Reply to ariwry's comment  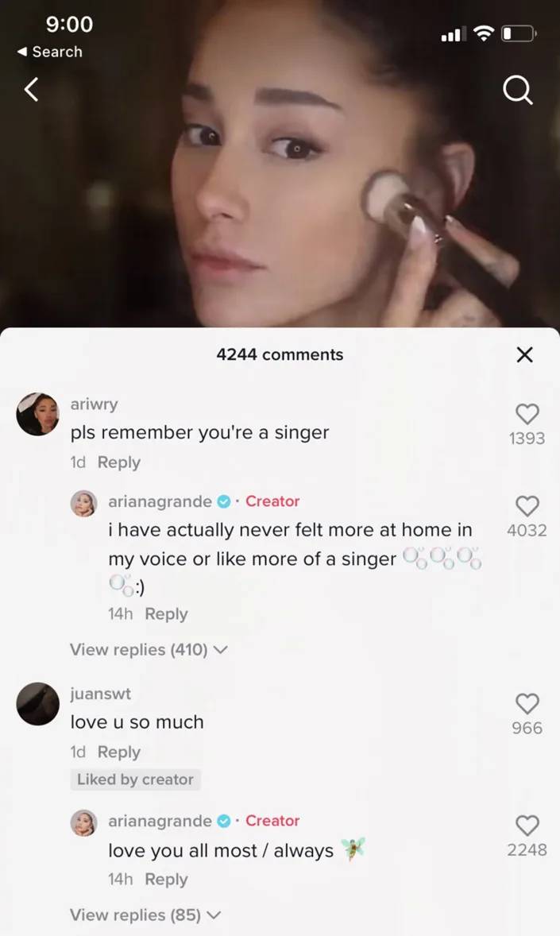point(118,462)
